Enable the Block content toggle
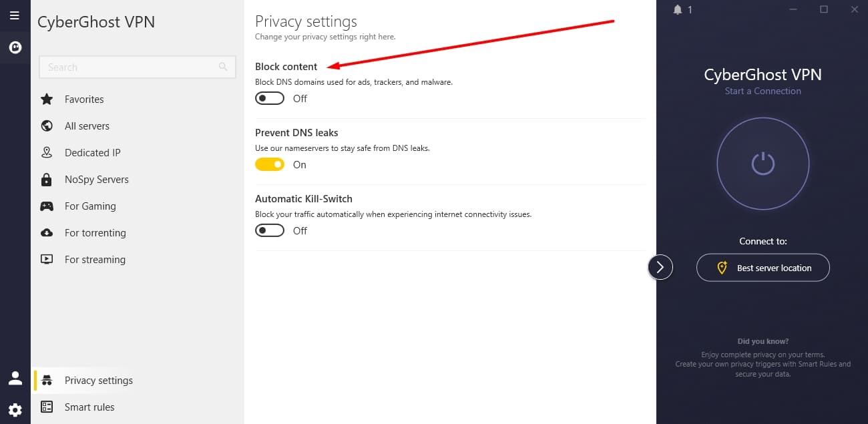The height and width of the screenshot is (424, 868). (270, 98)
